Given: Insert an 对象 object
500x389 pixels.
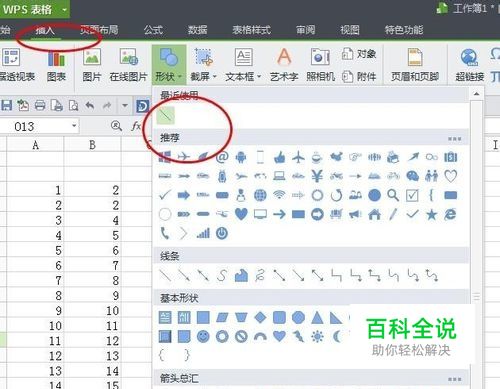Looking at the screenshot, I should pos(359,54).
